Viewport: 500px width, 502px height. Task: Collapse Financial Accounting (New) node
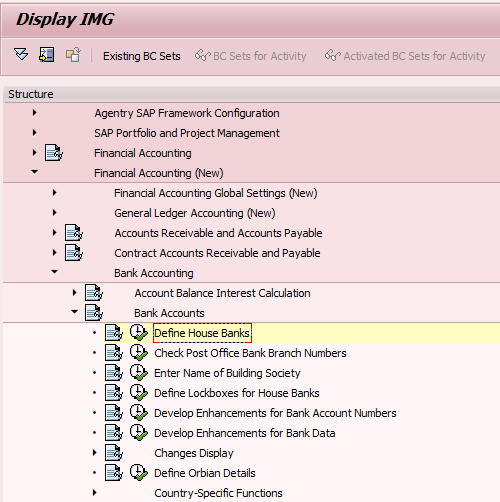(x=35, y=172)
